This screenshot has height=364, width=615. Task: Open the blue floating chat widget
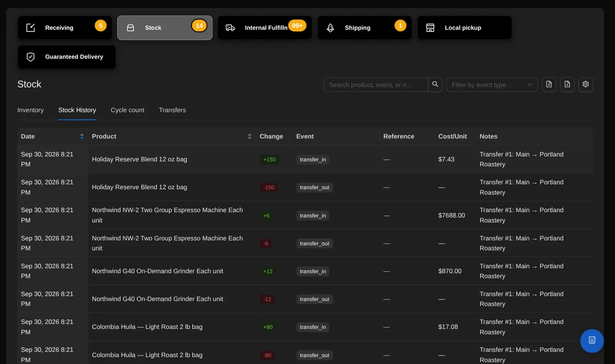(x=592, y=341)
